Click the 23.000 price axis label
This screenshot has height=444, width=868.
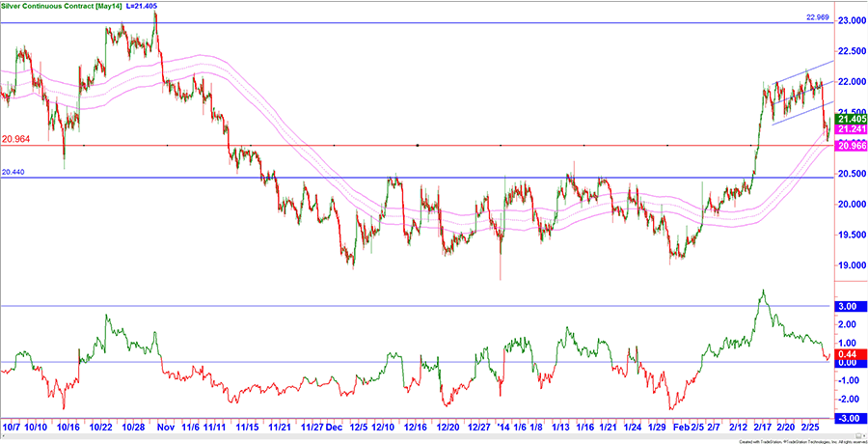tap(847, 20)
